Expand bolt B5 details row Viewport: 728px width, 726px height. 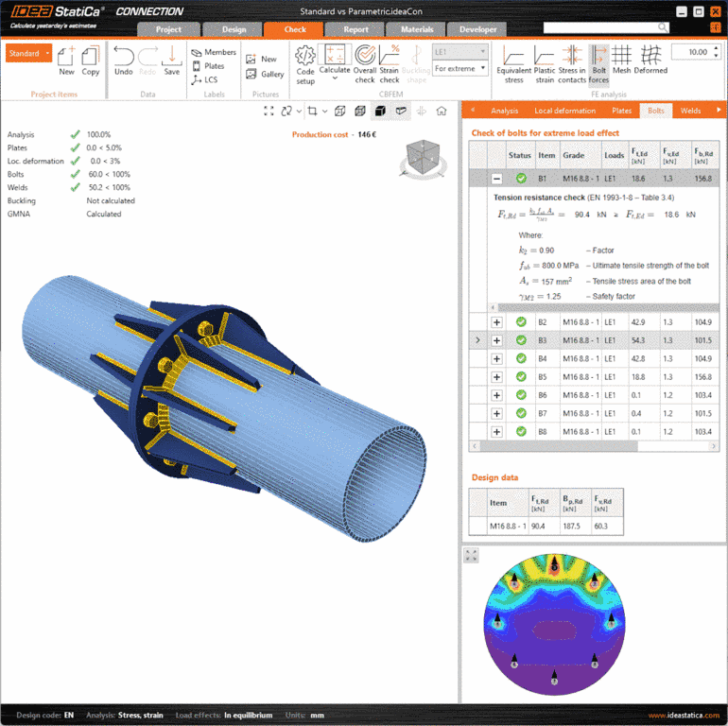click(x=496, y=377)
